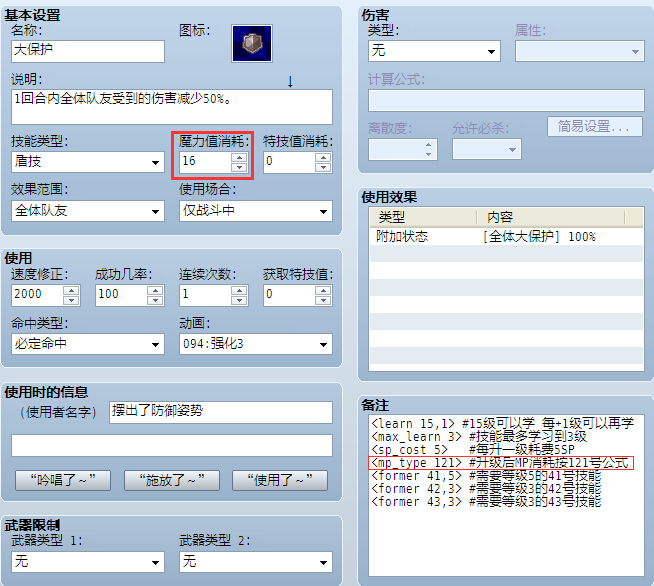
Task: Click the empty second row in 使用效果 list
Action: tap(506, 254)
